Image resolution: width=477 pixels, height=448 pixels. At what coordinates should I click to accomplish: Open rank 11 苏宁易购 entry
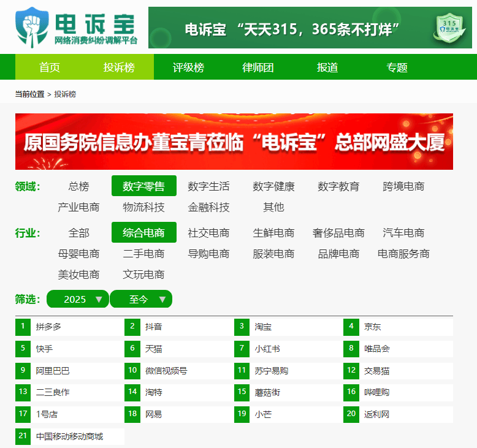pos(289,371)
